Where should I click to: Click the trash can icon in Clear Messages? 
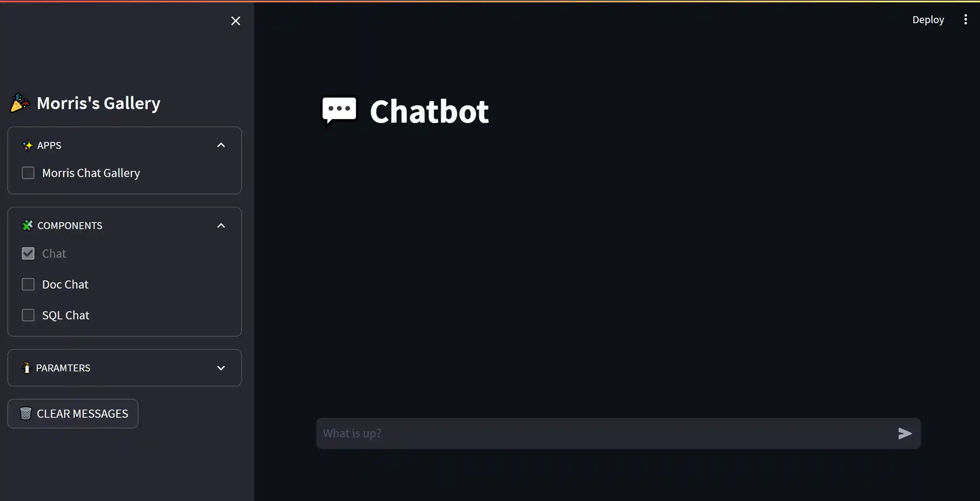(x=25, y=413)
